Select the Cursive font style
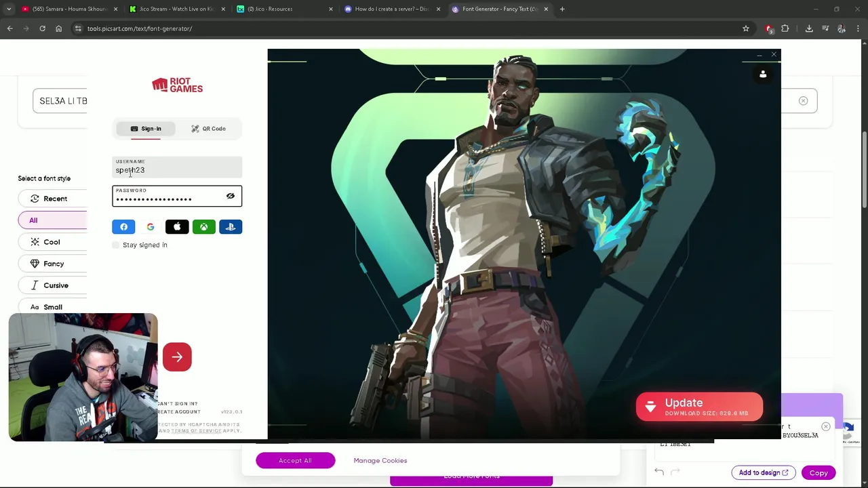868x488 pixels. tap(53, 285)
